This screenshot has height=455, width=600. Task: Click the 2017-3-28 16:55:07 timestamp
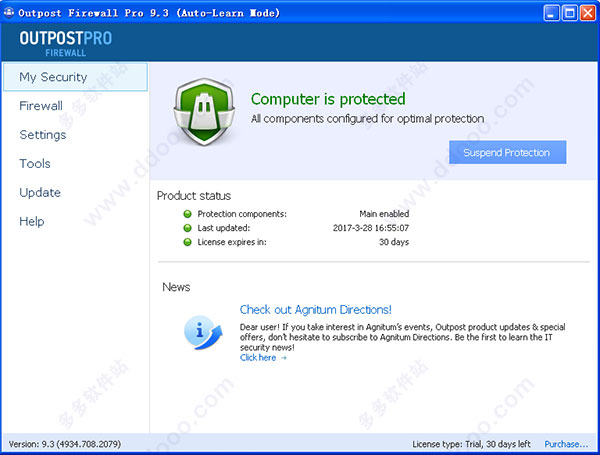pos(371,228)
